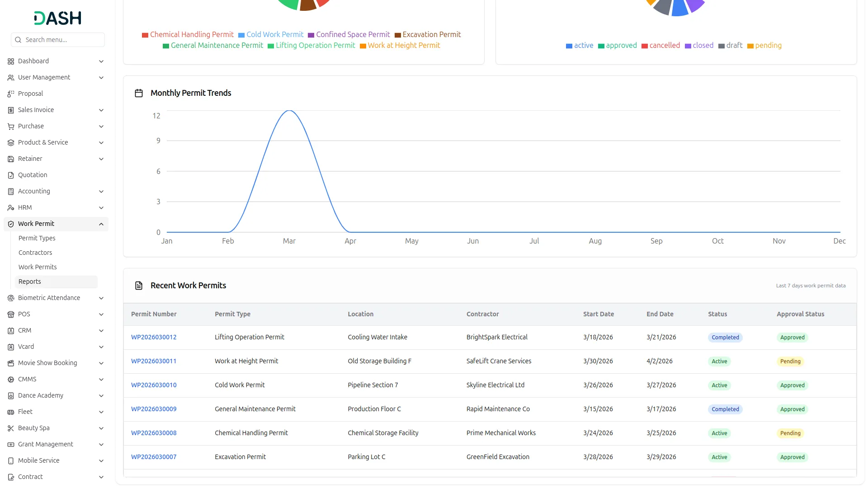Click the Monthly Permit Trends calendar icon

(x=139, y=93)
